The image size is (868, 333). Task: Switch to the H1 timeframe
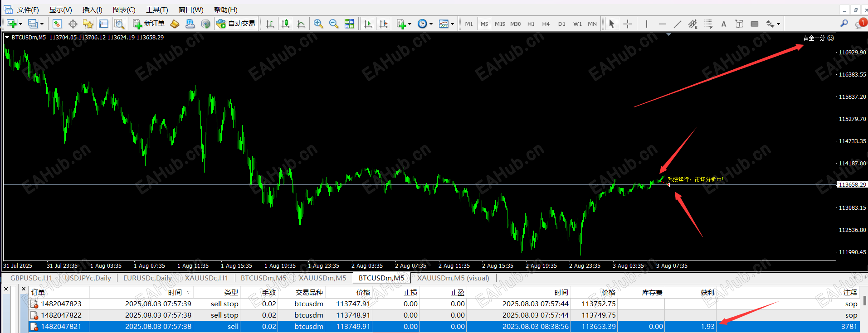[x=531, y=24]
